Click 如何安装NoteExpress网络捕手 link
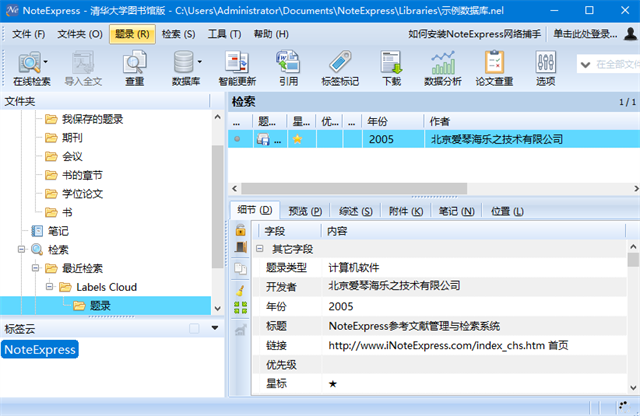This screenshot has width=640, height=416. coord(474,34)
